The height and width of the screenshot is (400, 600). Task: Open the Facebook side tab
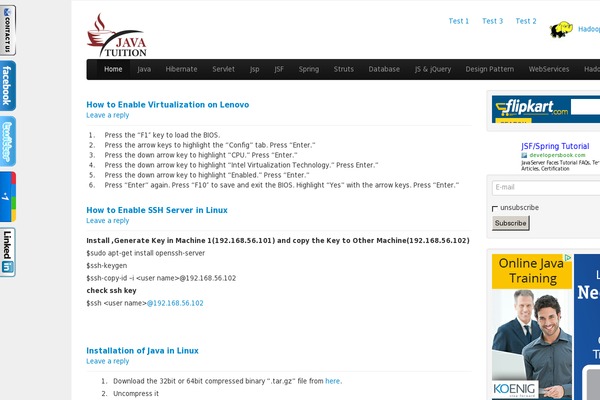coord(8,86)
